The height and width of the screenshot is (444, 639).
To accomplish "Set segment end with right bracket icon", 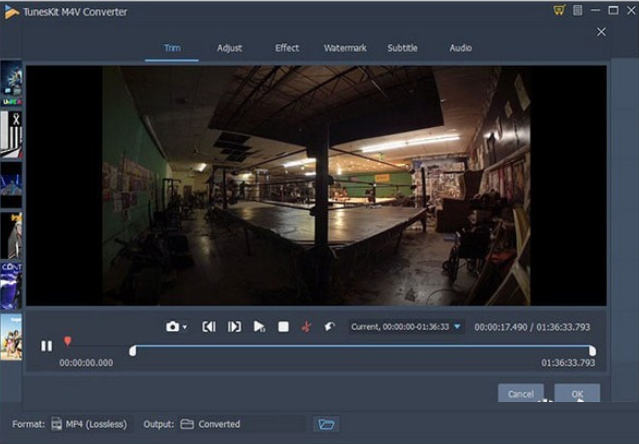I will coord(234,327).
